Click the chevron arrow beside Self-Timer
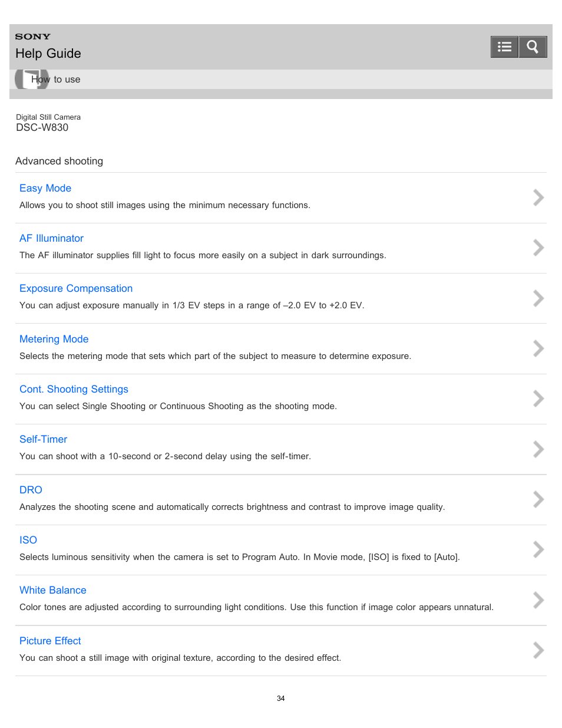The width and height of the screenshot is (562, 728). click(x=538, y=449)
